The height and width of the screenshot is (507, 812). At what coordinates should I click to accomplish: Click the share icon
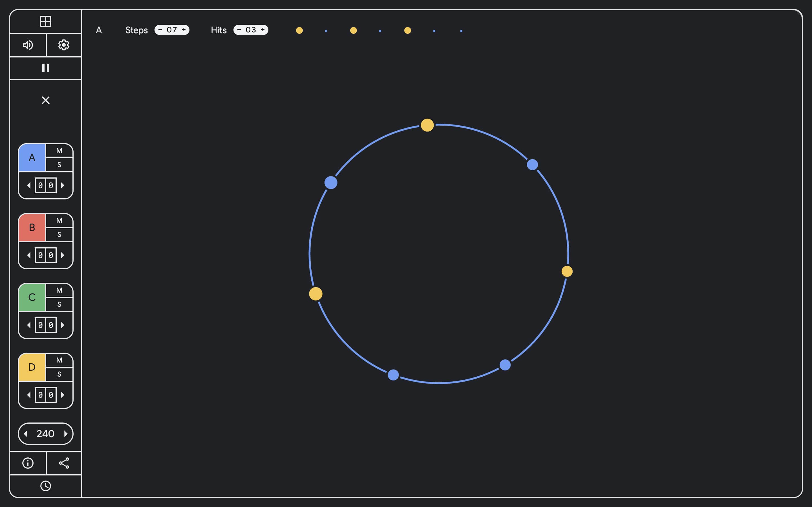point(64,463)
